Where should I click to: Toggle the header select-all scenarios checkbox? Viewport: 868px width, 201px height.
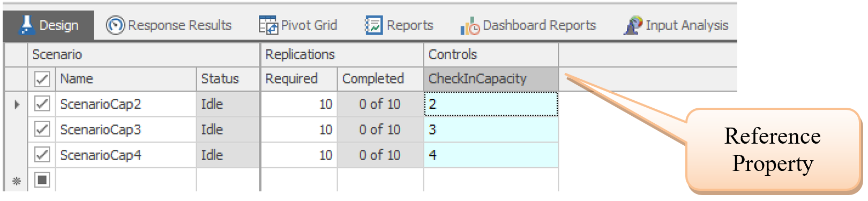[x=42, y=79]
